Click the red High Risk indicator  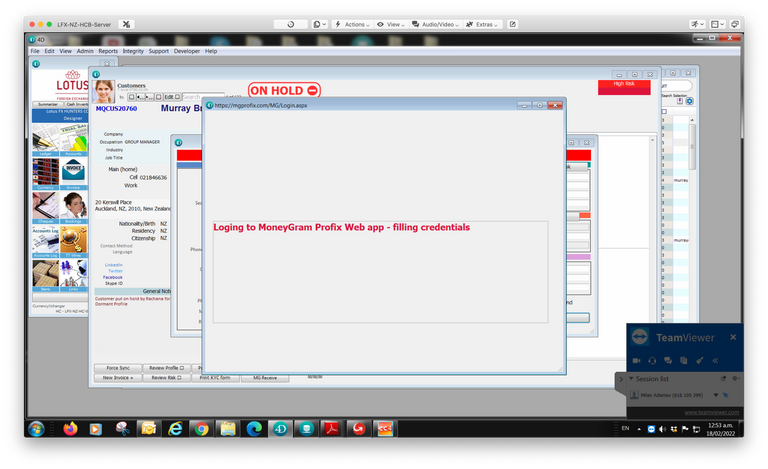[624, 87]
